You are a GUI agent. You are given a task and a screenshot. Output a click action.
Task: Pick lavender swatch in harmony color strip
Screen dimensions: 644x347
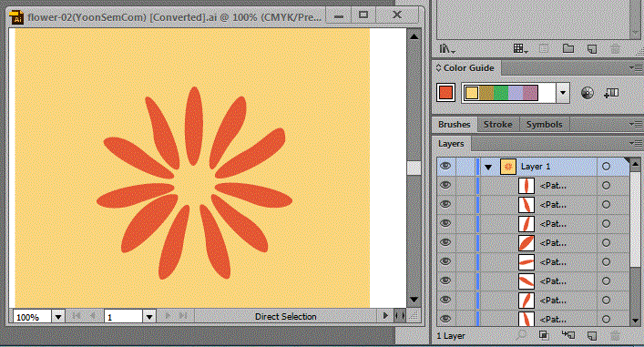pos(516,93)
